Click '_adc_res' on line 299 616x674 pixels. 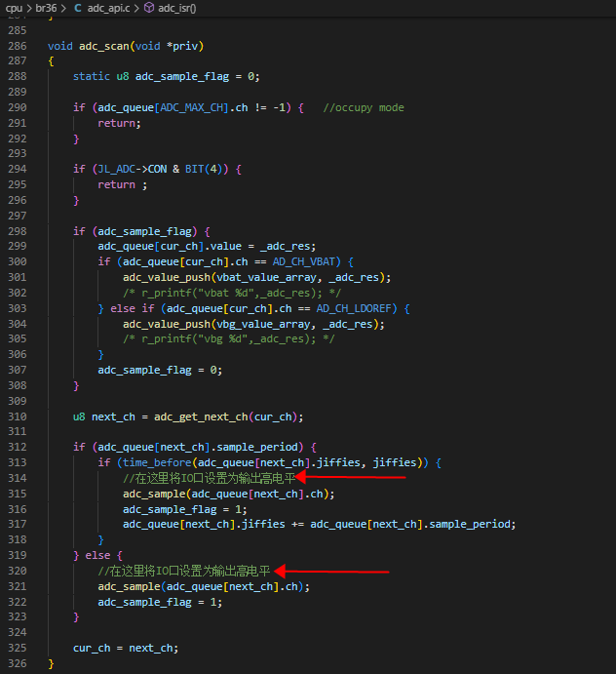286,247
